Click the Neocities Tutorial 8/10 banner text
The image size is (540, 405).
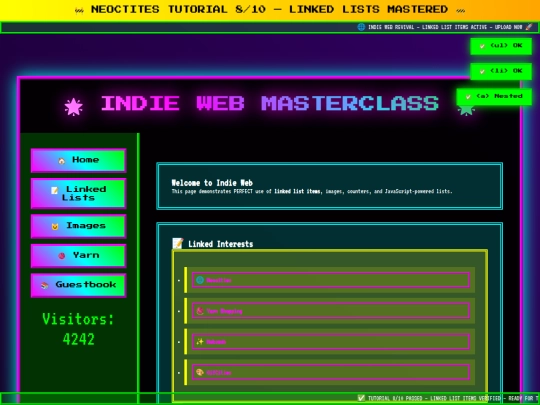(270, 9)
